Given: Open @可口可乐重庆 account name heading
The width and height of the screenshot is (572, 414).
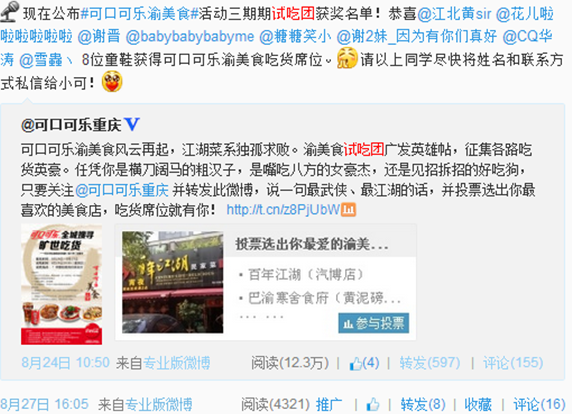Looking at the screenshot, I should (x=71, y=125).
